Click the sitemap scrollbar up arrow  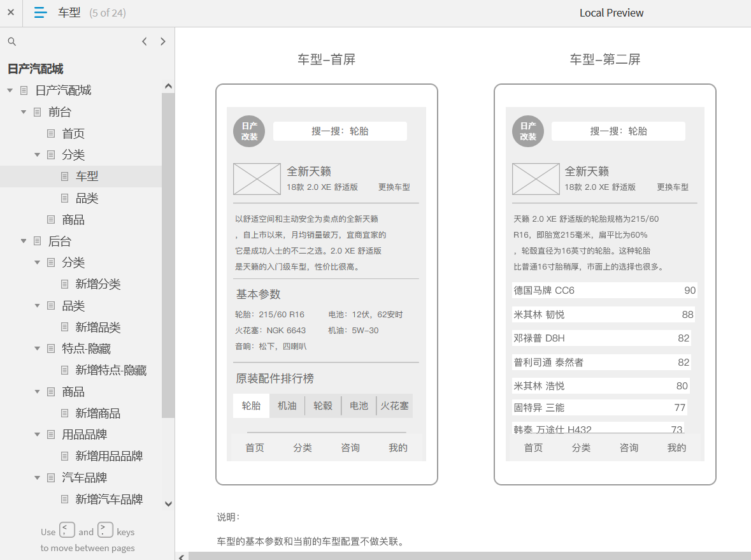(x=168, y=86)
